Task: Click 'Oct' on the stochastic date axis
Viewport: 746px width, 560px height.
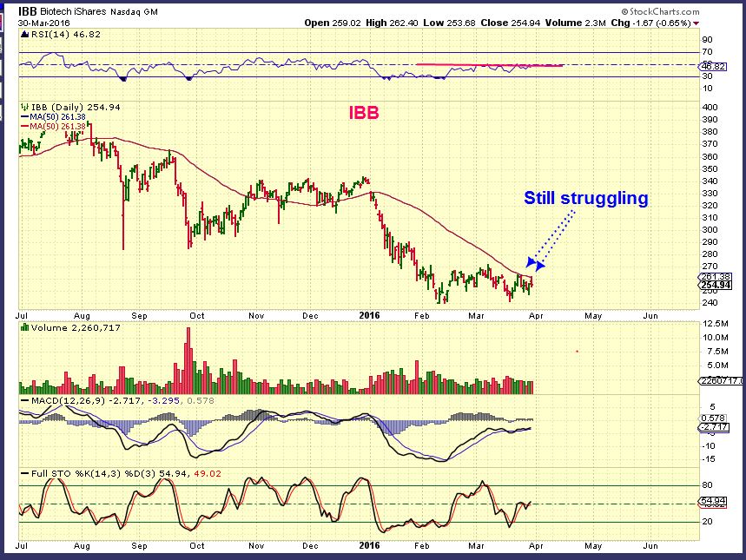Action: [x=196, y=546]
